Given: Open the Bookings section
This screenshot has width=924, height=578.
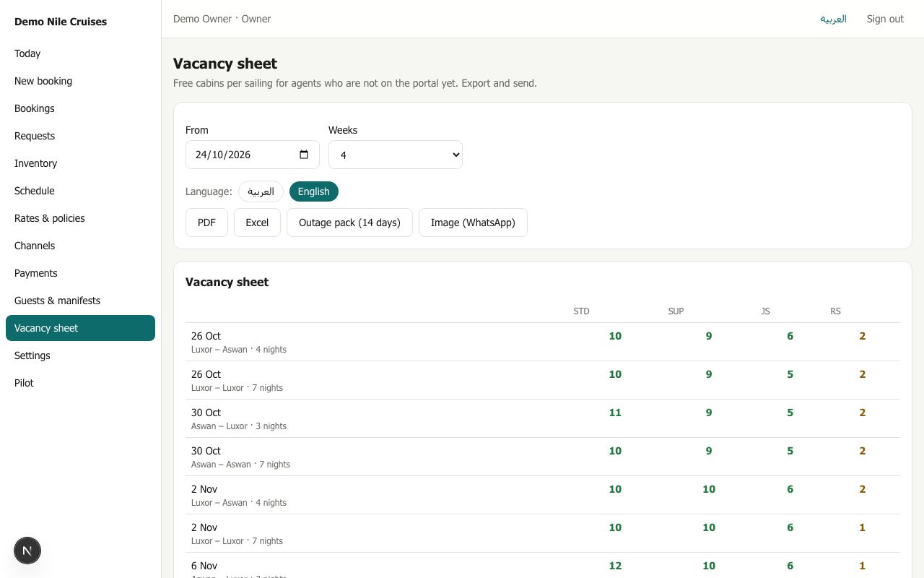Looking at the screenshot, I should pyautogui.click(x=80, y=108).
